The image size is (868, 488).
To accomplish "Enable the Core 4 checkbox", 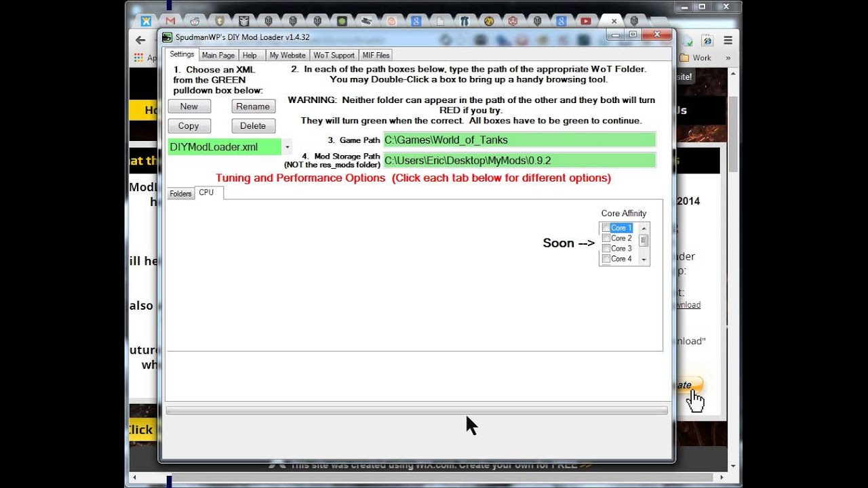I will (x=606, y=259).
